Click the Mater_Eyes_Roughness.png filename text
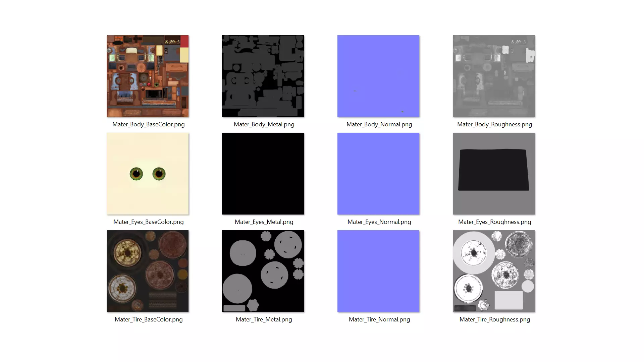The image size is (644, 362). tap(494, 222)
